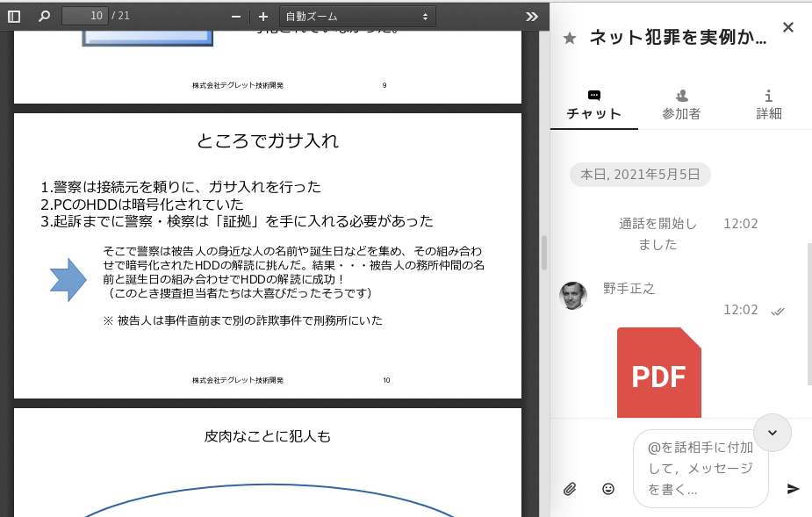Click the footnote ※ 被告人は事件直前まで
The height and width of the screenshot is (517, 812).
coord(242,320)
